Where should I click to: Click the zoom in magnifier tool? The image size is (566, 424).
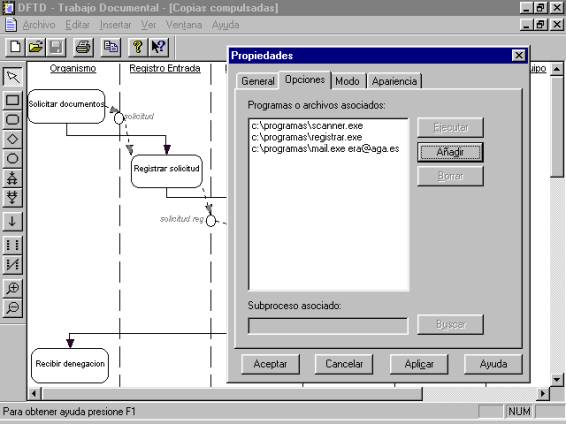click(x=13, y=288)
